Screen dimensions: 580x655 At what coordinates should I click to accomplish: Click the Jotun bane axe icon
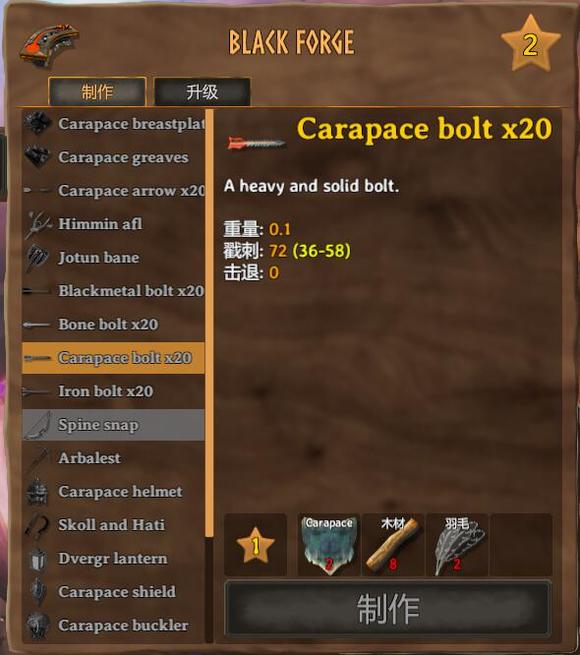38,258
